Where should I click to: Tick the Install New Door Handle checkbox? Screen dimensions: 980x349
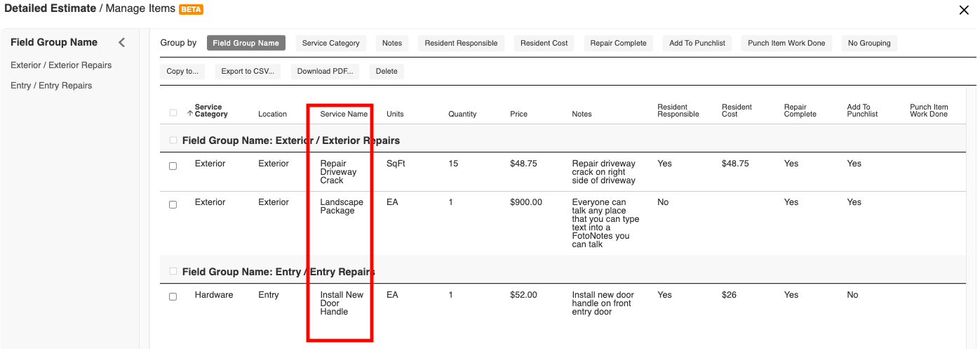pos(173,297)
